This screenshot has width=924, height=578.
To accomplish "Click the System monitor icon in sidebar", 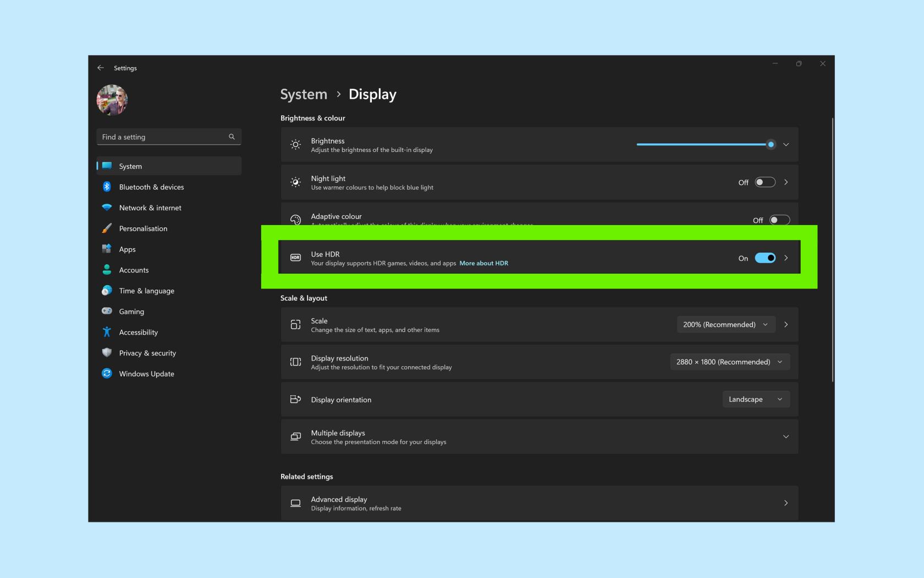I will coord(107,166).
